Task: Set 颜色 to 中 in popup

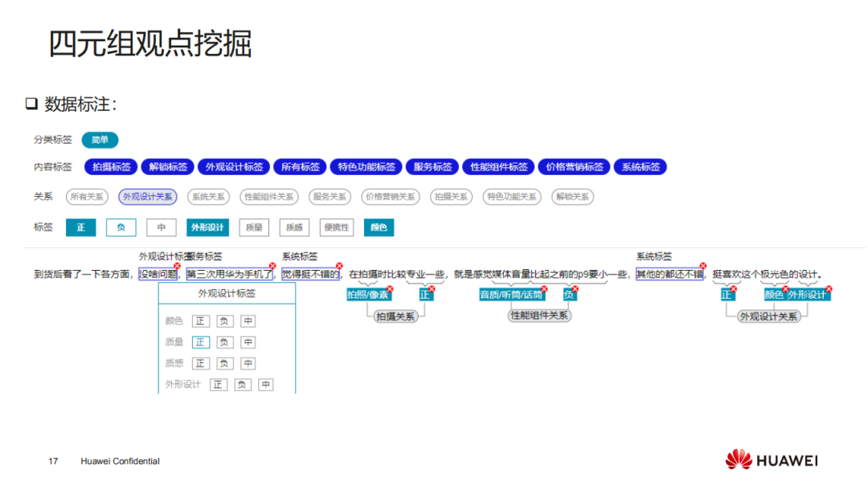Action: click(248, 321)
